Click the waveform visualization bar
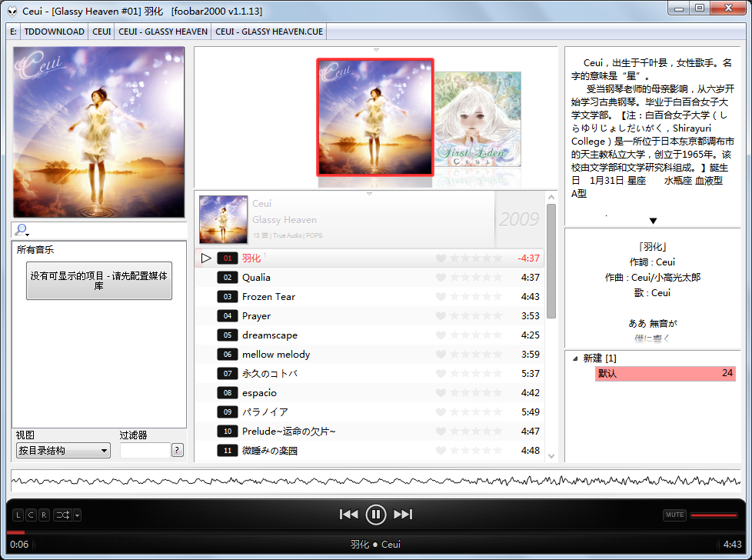 (375, 480)
